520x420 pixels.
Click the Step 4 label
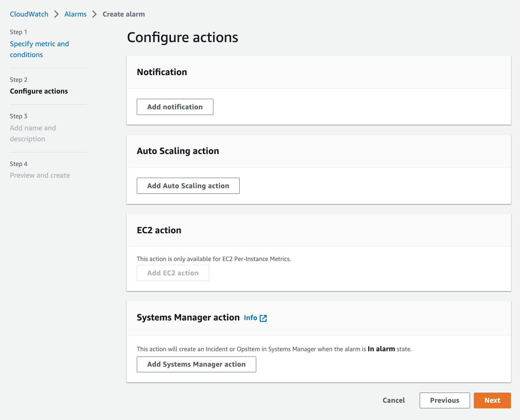click(x=18, y=164)
